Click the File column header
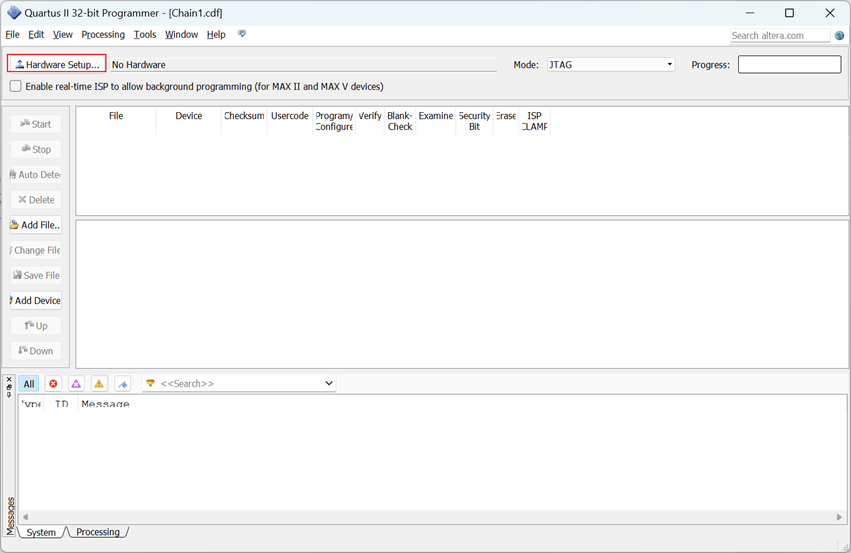The image size is (851, 553). pos(116,120)
